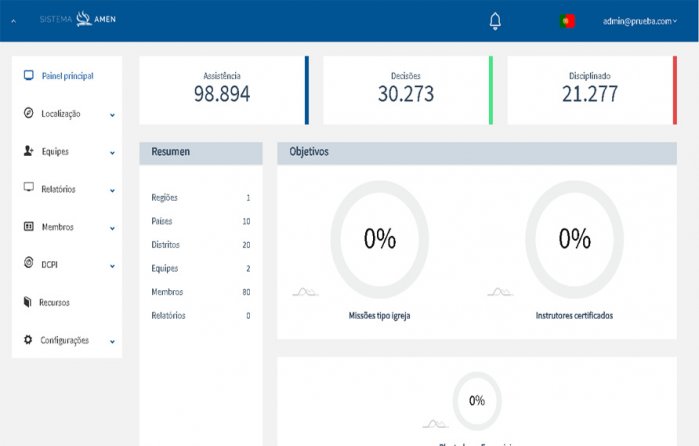
Task: Click the Painel principal monitor icon
Action: [28, 76]
